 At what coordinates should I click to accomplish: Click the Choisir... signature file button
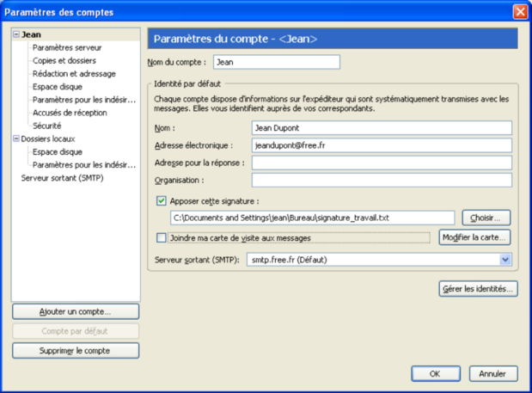point(486,218)
